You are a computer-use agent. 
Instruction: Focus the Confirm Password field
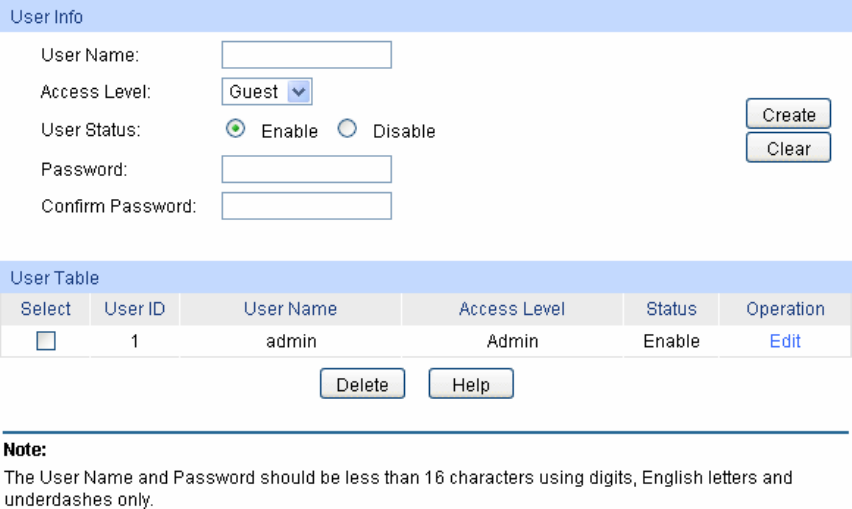306,206
